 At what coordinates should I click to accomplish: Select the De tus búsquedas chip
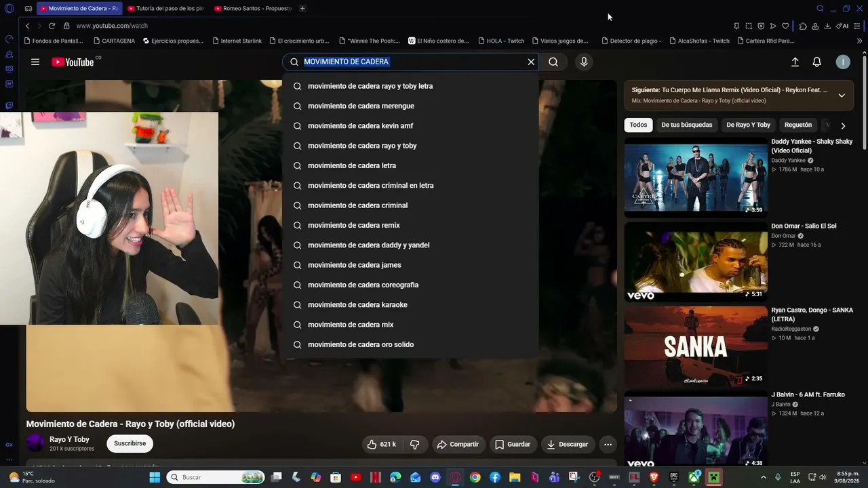tap(687, 125)
